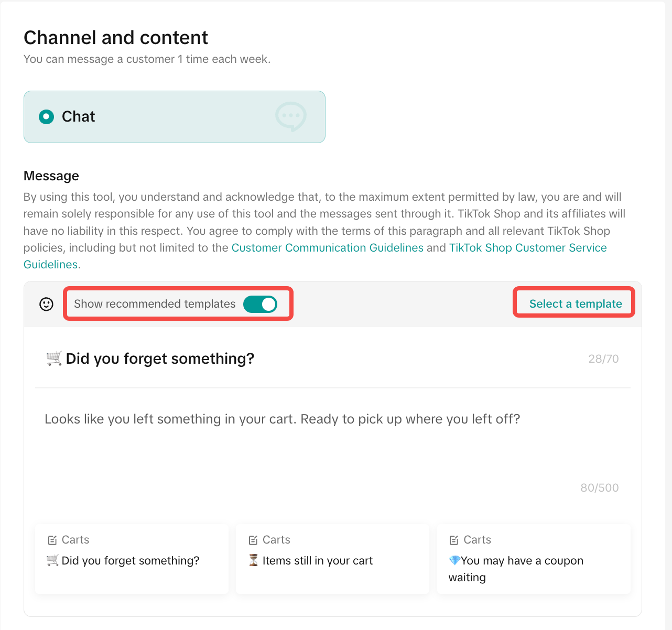Click the 'Show recommended templates' label text
This screenshot has height=630, width=672.
tap(155, 304)
